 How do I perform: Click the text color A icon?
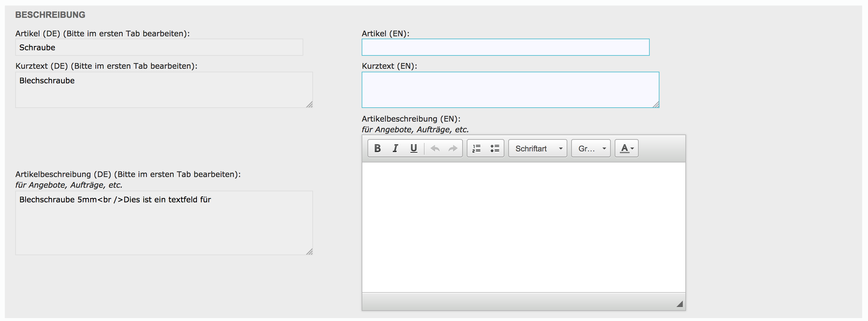[x=624, y=149]
